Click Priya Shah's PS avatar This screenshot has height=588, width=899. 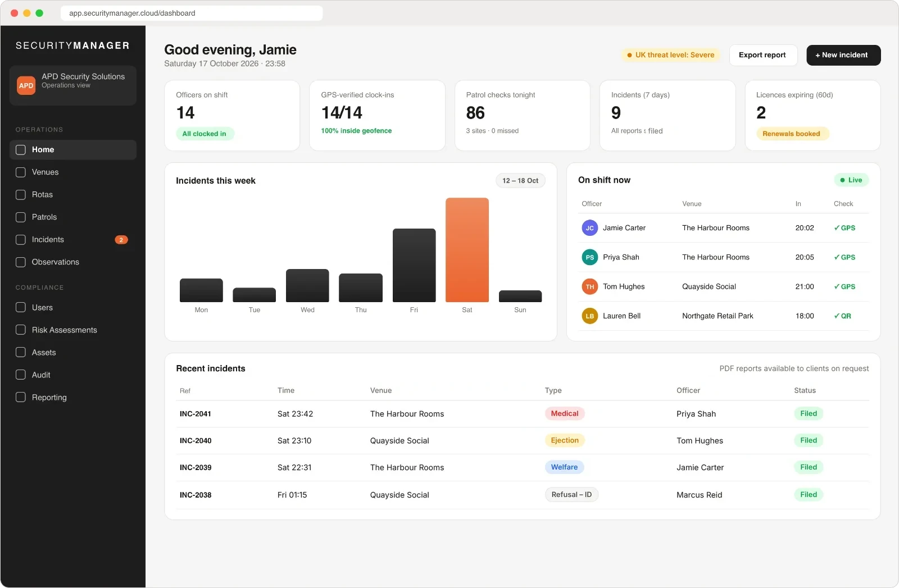(589, 257)
